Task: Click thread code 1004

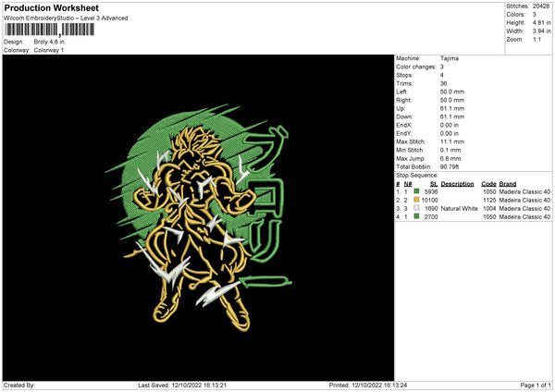Action: coord(489,208)
